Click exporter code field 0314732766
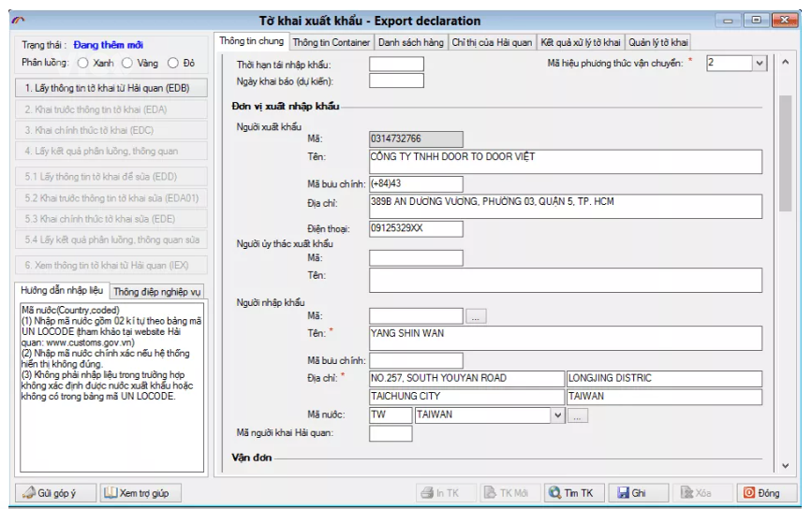 pos(416,139)
